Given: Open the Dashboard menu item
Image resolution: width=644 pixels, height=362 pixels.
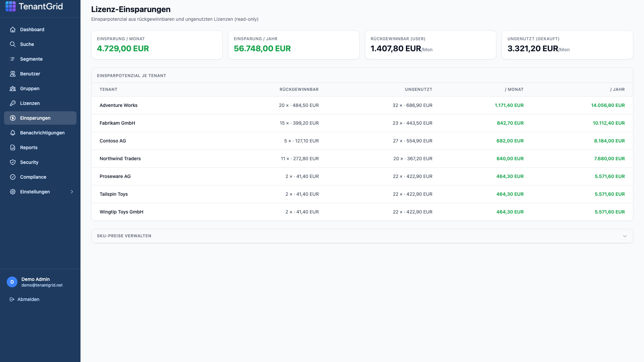Looking at the screenshot, I should tap(40, 29).
